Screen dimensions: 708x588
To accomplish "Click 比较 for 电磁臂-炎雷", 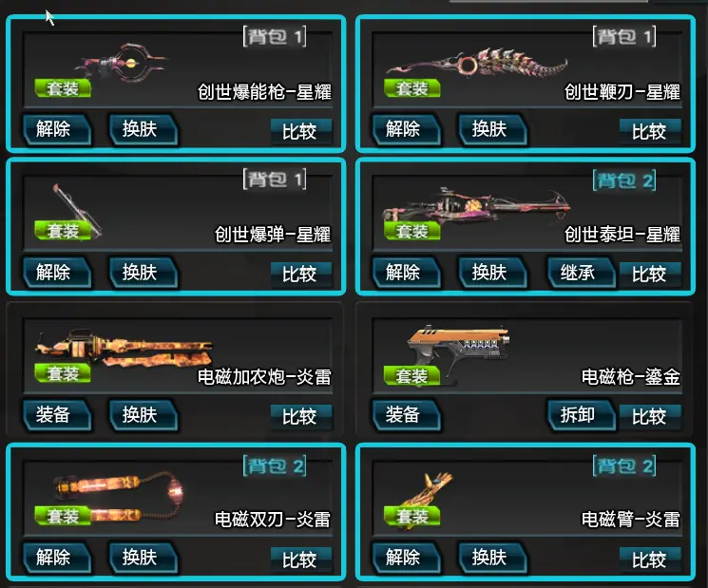I will [x=650, y=560].
